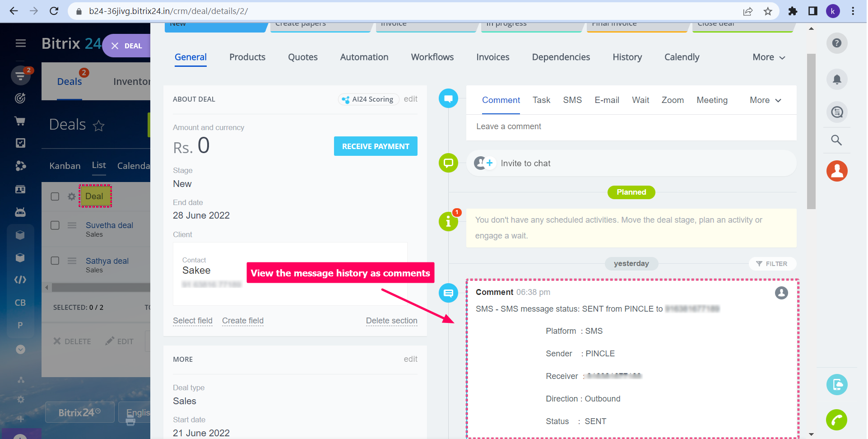
Task: Expand the More dropdown in deal tabs
Action: pyautogui.click(x=769, y=57)
